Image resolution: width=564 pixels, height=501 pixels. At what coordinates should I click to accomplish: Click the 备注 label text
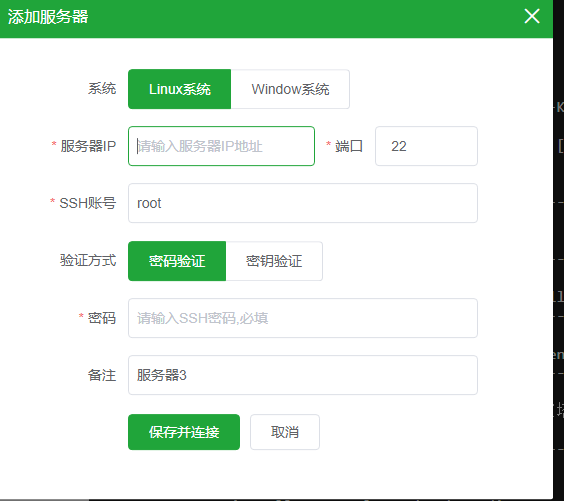pyautogui.click(x=102, y=375)
